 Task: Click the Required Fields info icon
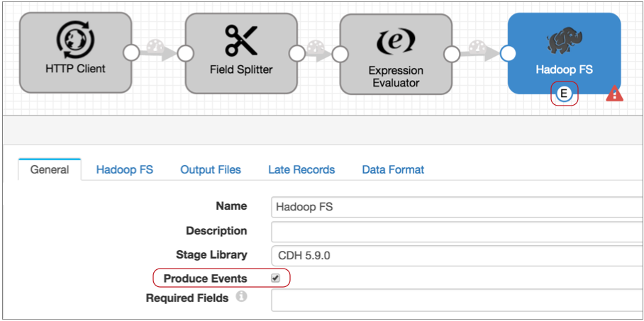pyautogui.click(x=241, y=298)
